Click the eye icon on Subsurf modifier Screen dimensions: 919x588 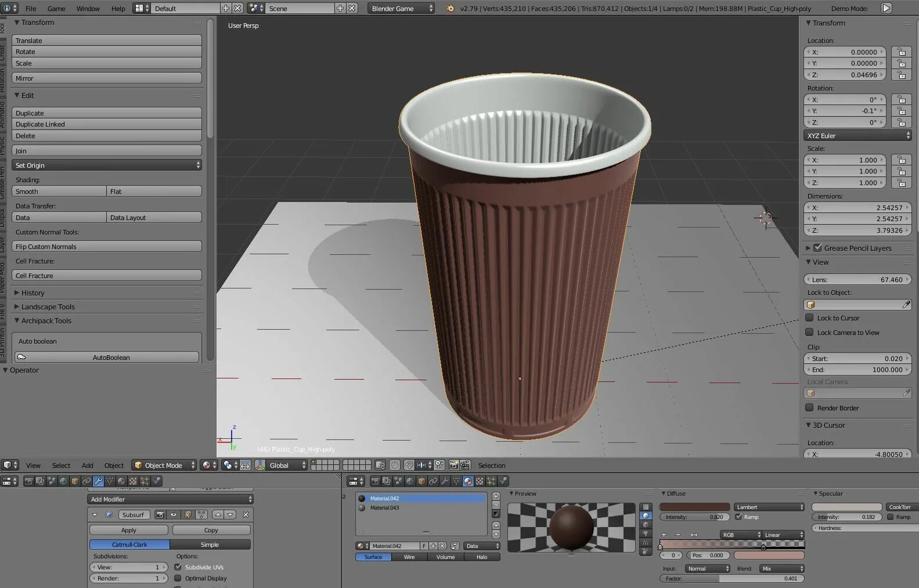tap(173, 515)
